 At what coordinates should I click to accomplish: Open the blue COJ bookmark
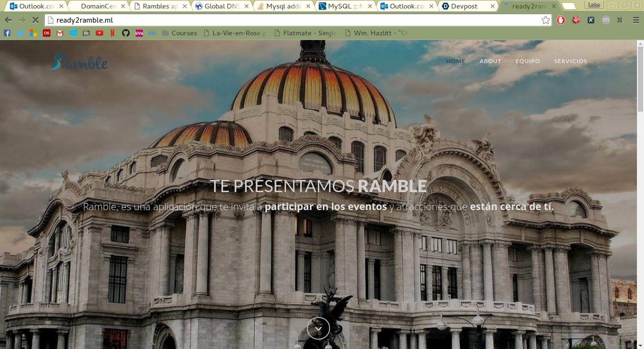click(x=152, y=33)
